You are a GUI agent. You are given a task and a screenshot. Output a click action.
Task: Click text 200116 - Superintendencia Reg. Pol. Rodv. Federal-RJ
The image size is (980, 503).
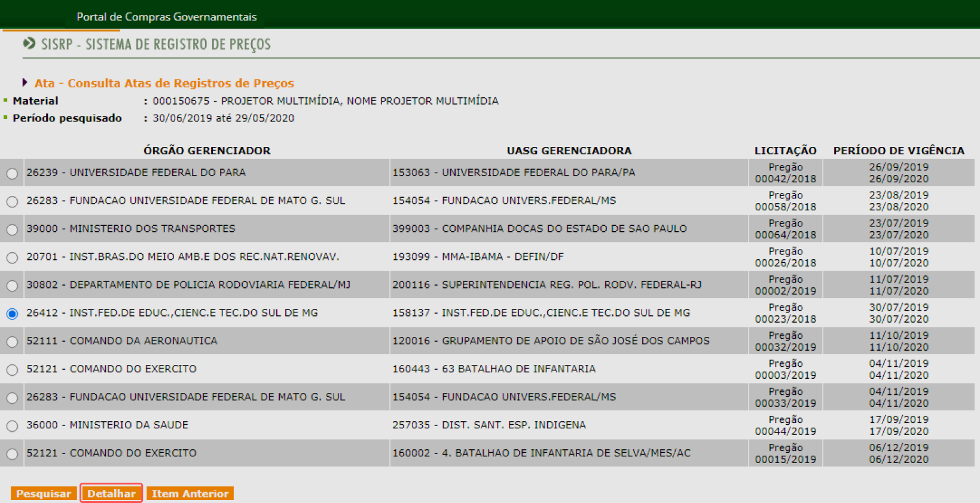tap(547, 285)
